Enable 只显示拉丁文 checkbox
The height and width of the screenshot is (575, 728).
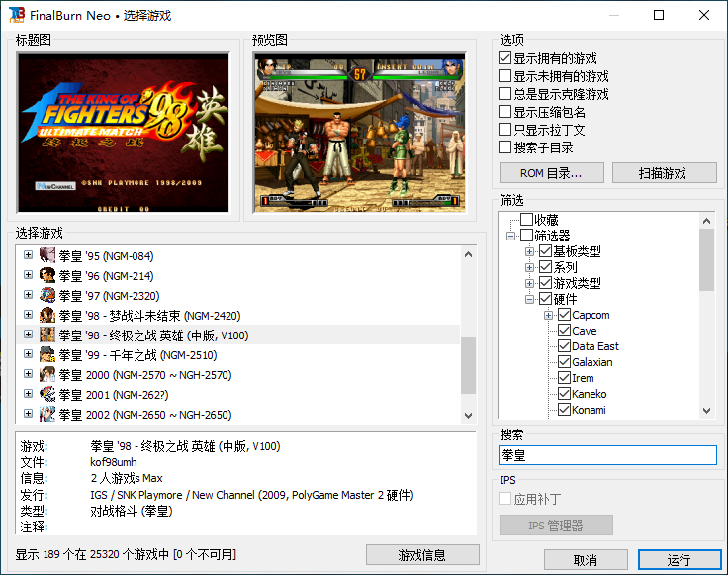click(x=504, y=129)
